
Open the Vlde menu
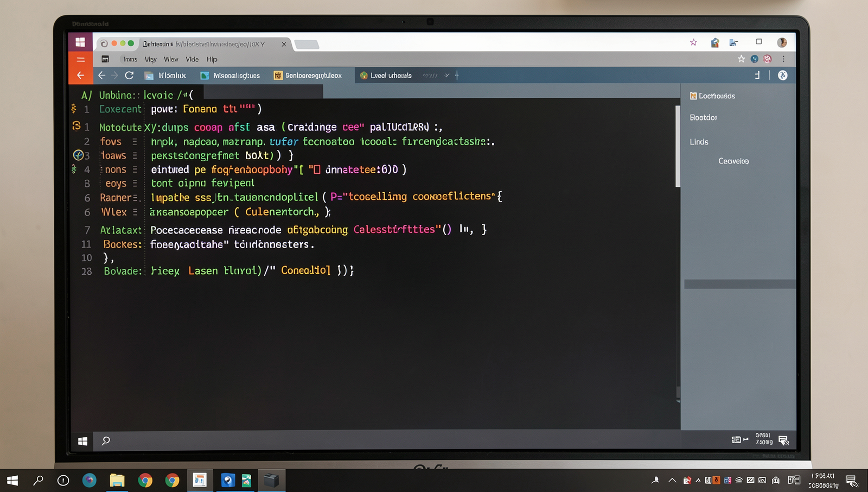coord(192,59)
